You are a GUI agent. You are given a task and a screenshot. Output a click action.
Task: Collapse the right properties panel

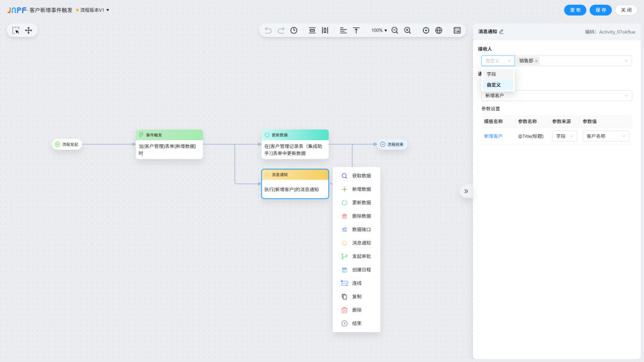(x=466, y=191)
